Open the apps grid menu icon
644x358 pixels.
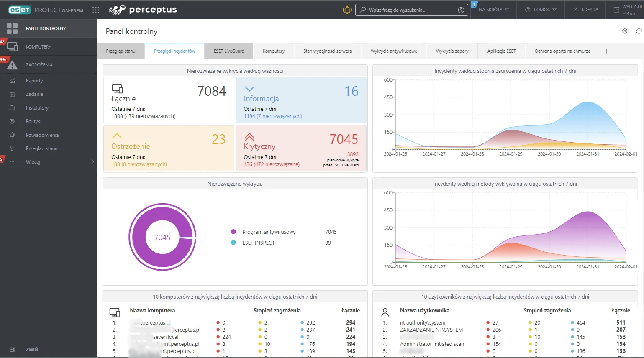pos(96,10)
